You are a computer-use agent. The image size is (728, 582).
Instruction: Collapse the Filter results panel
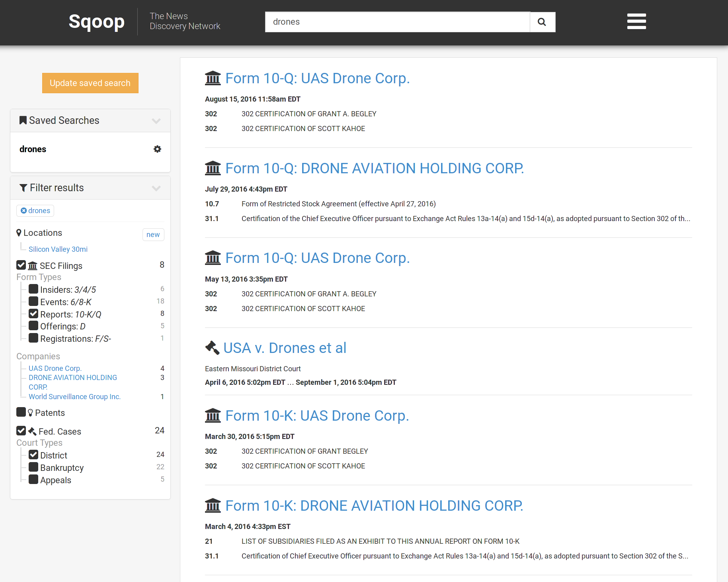click(156, 188)
